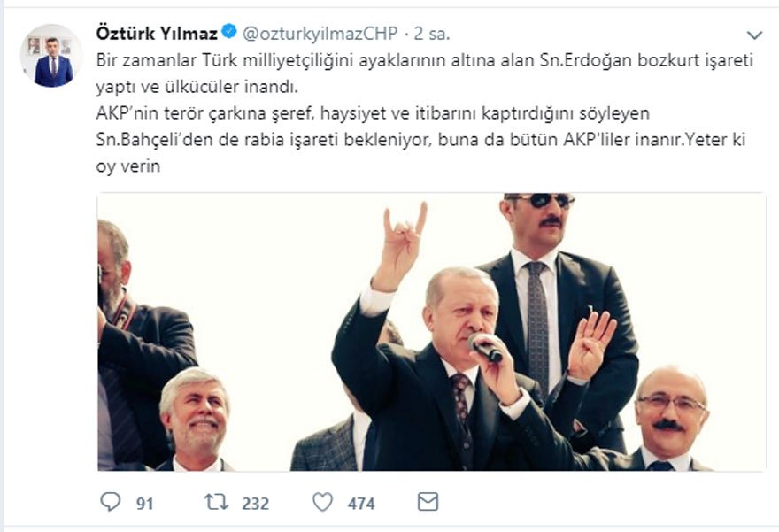This screenshot has height=532, width=779.
Task: Open Öztürk Yılmaz profile avatar
Action: [x=51, y=55]
